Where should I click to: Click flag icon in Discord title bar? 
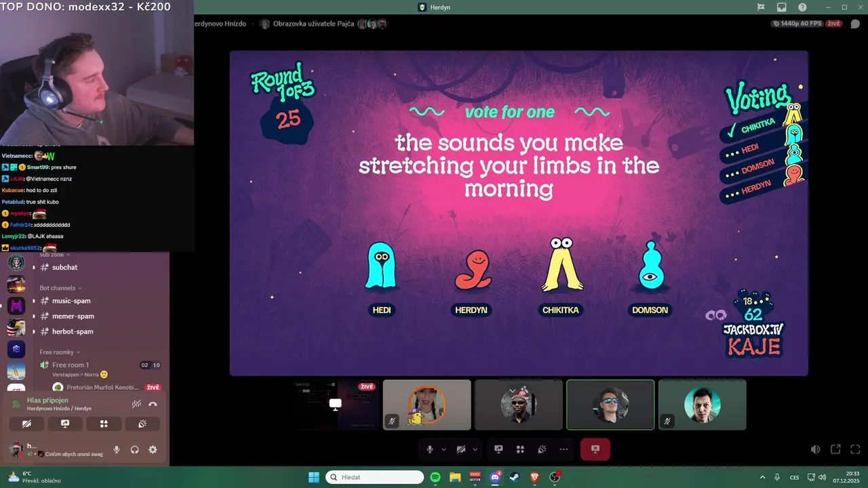[761, 7]
